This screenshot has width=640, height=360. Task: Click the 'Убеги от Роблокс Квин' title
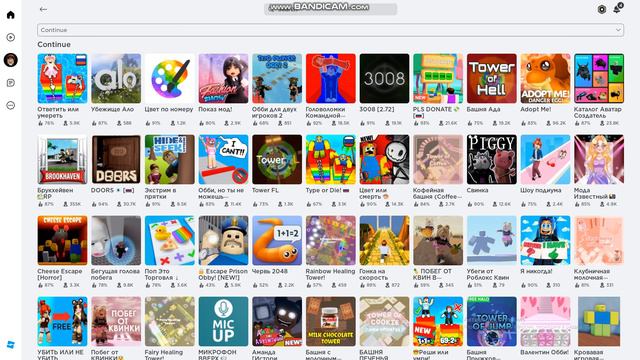[488, 274]
